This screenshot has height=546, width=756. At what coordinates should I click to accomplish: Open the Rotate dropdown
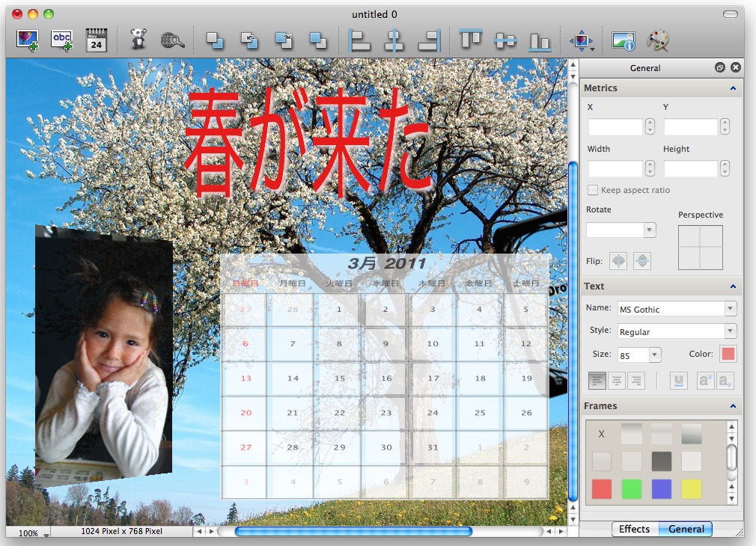621,230
